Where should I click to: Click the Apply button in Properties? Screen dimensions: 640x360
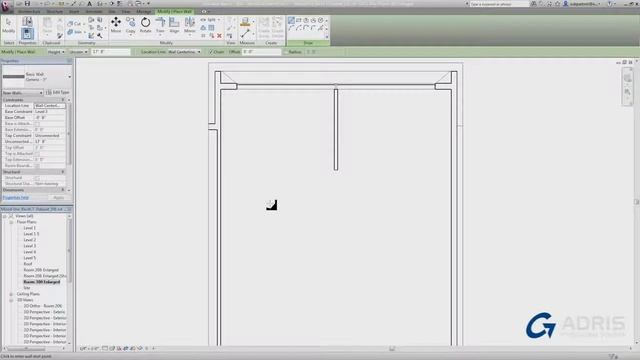pos(58,198)
